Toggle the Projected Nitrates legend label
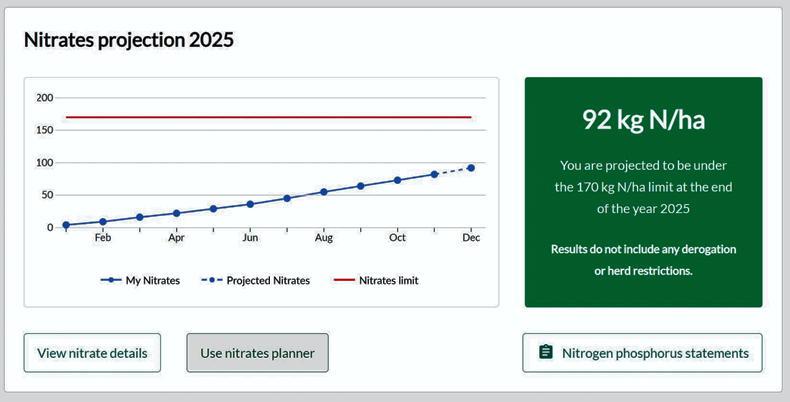 point(268,281)
